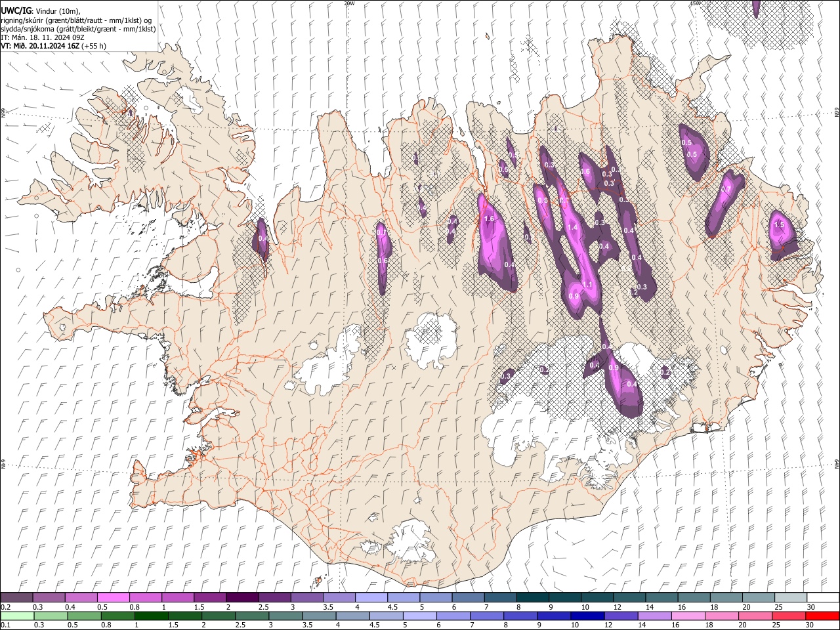Click the '1.5' value on the eastern map patch
This screenshot has height=630, width=840.
pyautogui.click(x=780, y=225)
